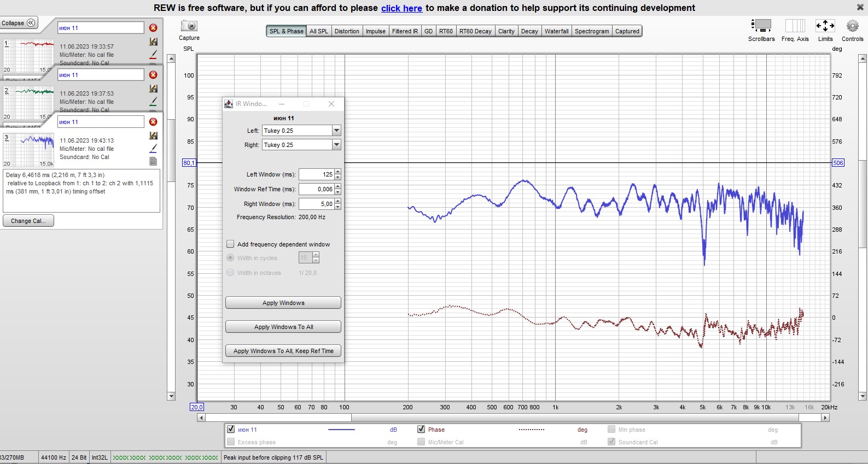Click the Left Window (ms) input field
The height and width of the screenshot is (464, 868).
(317, 174)
